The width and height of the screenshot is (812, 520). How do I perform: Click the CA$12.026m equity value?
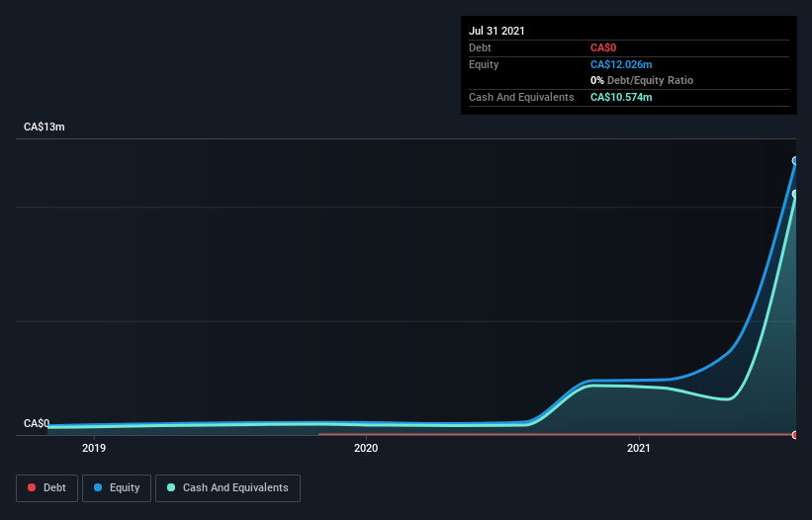[x=621, y=64]
